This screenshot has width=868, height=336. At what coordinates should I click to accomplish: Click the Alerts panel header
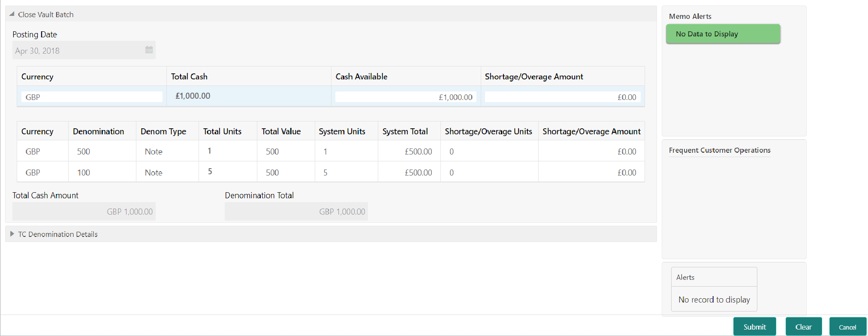coord(714,277)
